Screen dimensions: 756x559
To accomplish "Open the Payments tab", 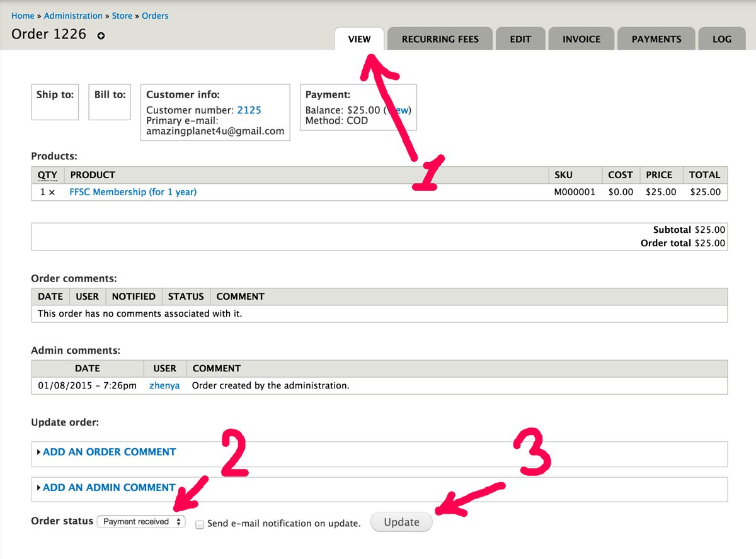I will 656,39.
